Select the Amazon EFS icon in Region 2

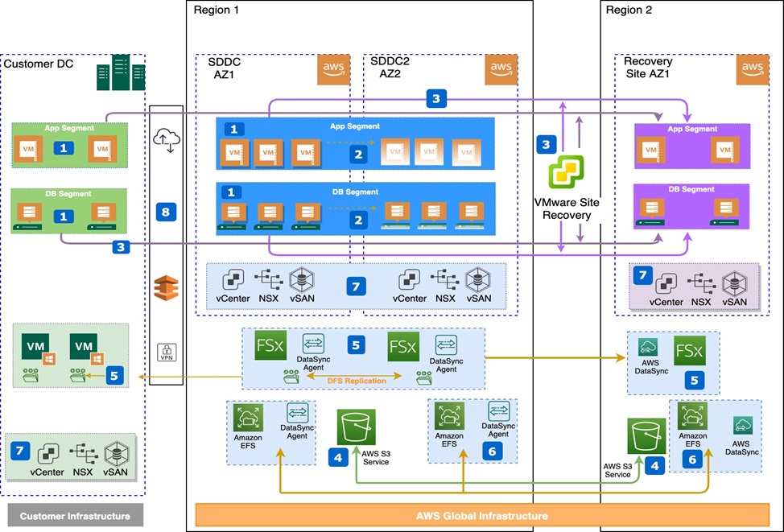692,417
